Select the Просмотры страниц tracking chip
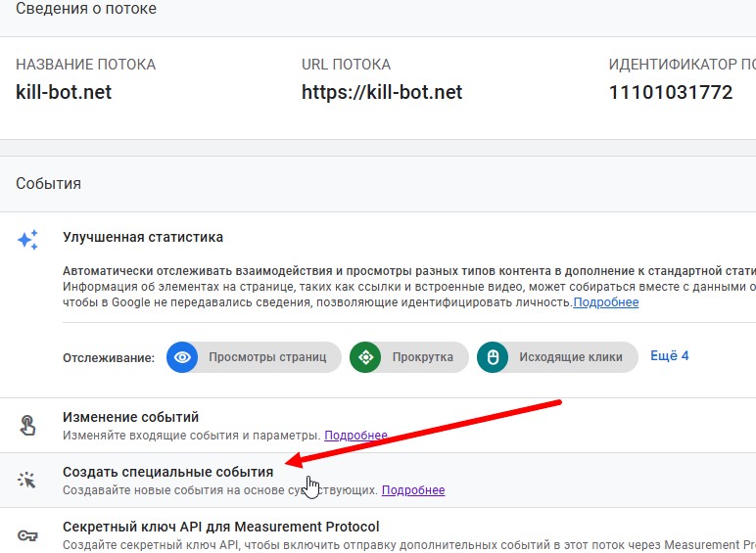 pyautogui.click(x=254, y=357)
